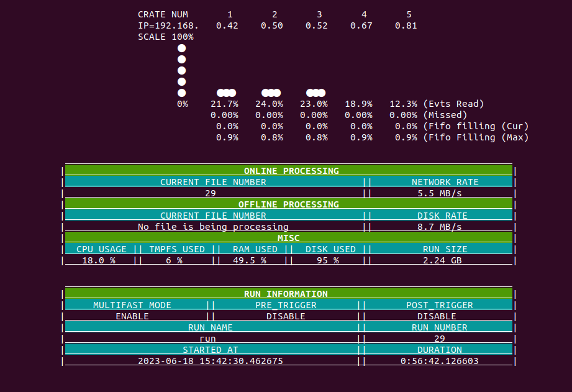Click the dot cluster above 23.0%
Image resolution: width=572 pixels, height=392 pixels.
coord(316,93)
